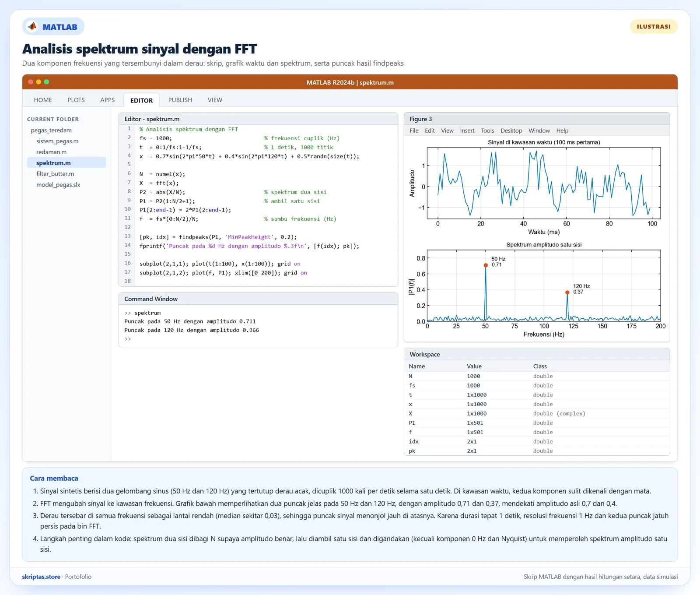Screen dimensions: 700x595
Task: Switch to the HOME ribbon tab
Action: (43, 100)
